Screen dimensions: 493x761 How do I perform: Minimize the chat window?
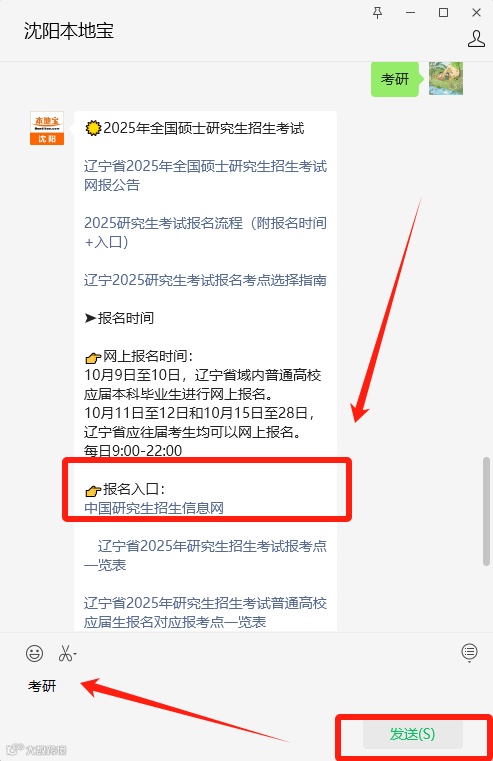point(411,13)
